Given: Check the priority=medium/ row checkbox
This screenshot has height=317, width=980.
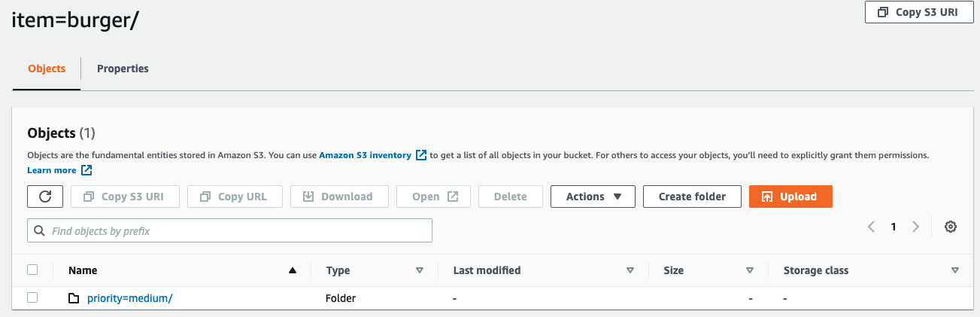Looking at the screenshot, I should (x=32, y=297).
